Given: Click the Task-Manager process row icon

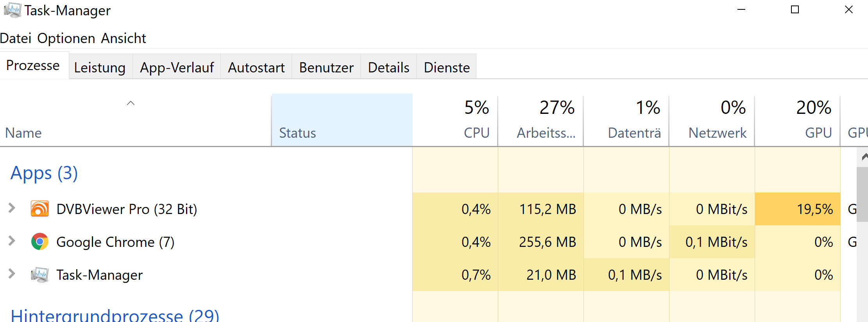Looking at the screenshot, I should (x=39, y=275).
